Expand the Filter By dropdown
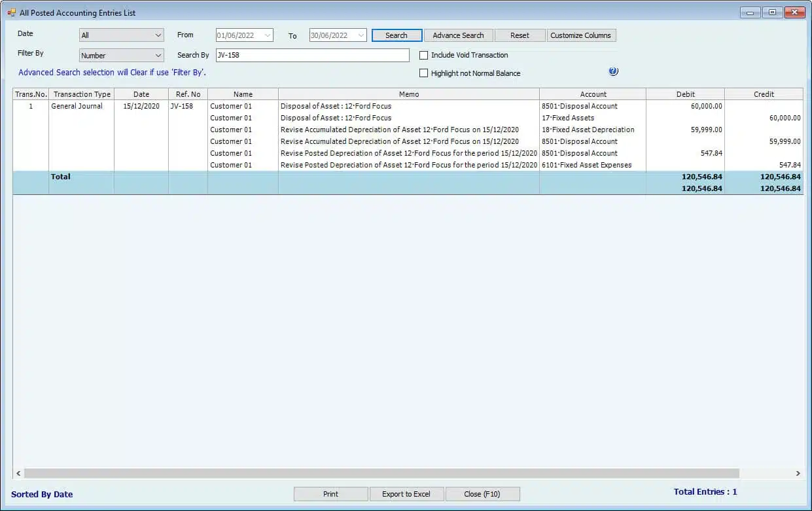 [121, 56]
